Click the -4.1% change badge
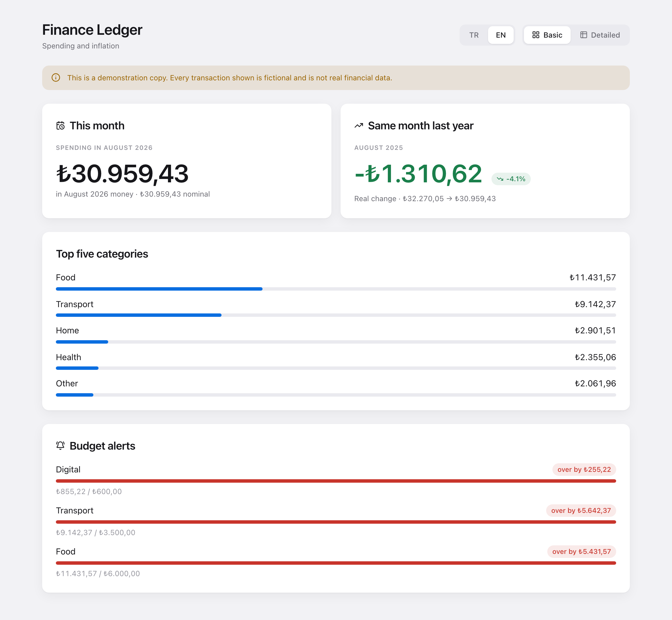 click(x=511, y=179)
